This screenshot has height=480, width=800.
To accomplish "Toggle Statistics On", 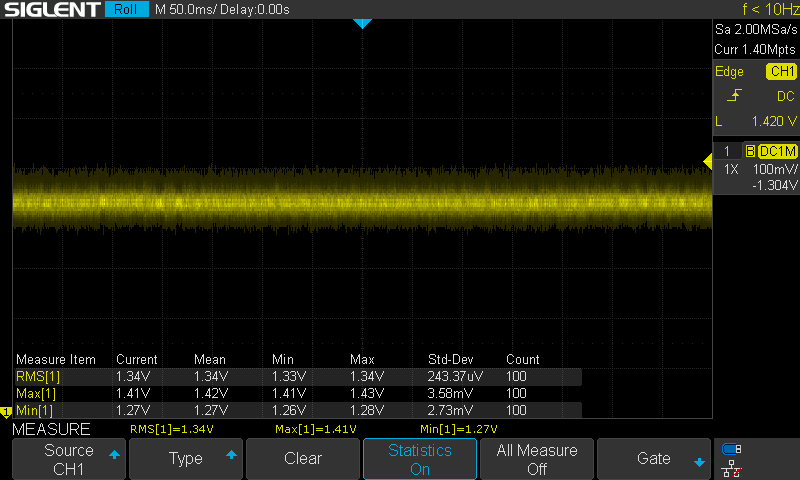I will coord(420,459).
